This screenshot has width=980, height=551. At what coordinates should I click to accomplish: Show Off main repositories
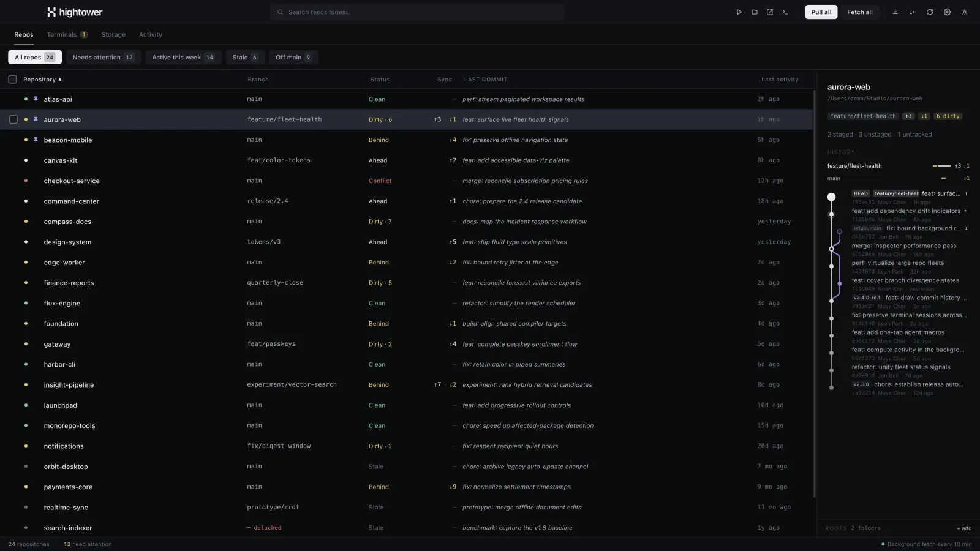(x=294, y=58)
